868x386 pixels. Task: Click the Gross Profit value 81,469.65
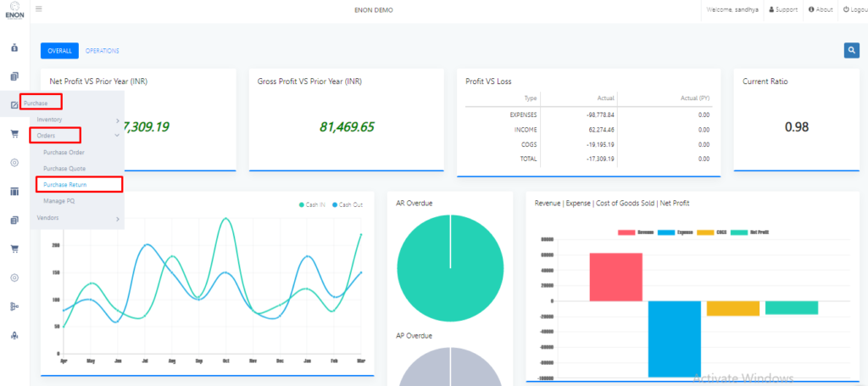point(347,126)
